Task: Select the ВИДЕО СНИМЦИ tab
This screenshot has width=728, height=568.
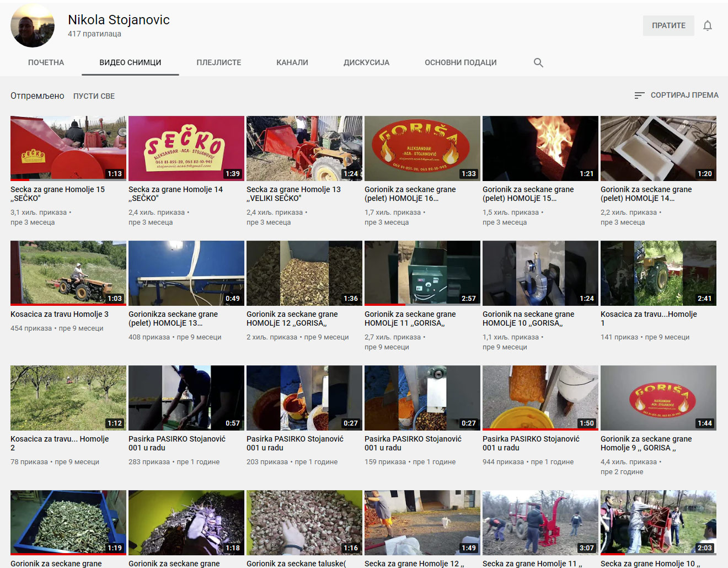Action: 130,62
